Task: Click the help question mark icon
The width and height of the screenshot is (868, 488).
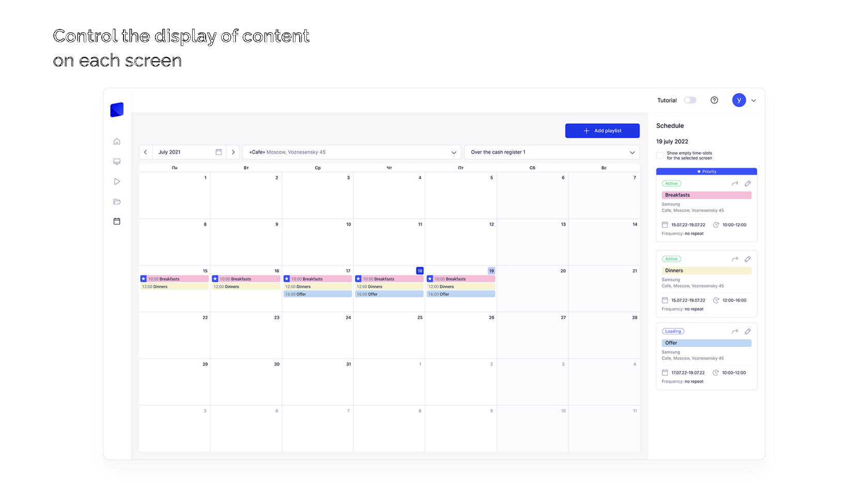Action: point(714,100)
